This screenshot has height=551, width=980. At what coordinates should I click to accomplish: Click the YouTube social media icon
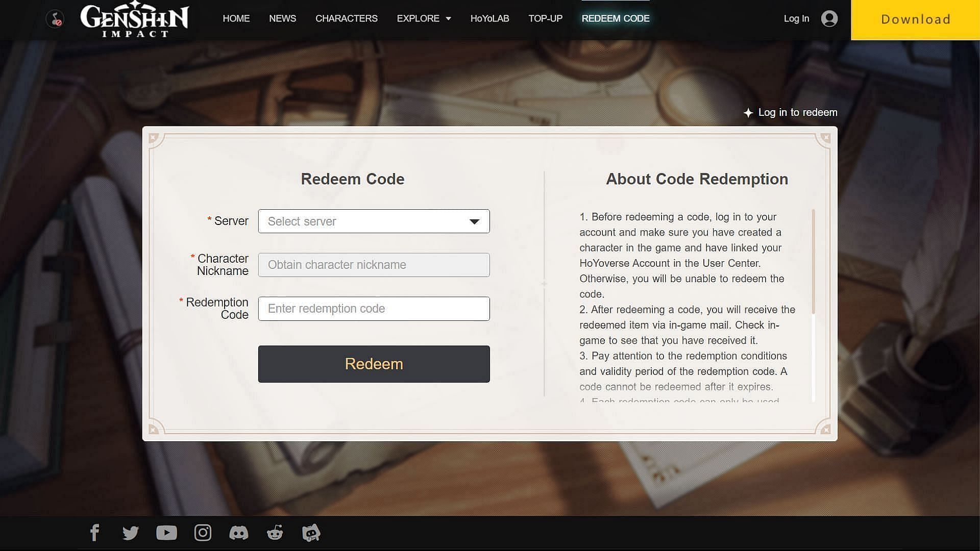[166, 532]
